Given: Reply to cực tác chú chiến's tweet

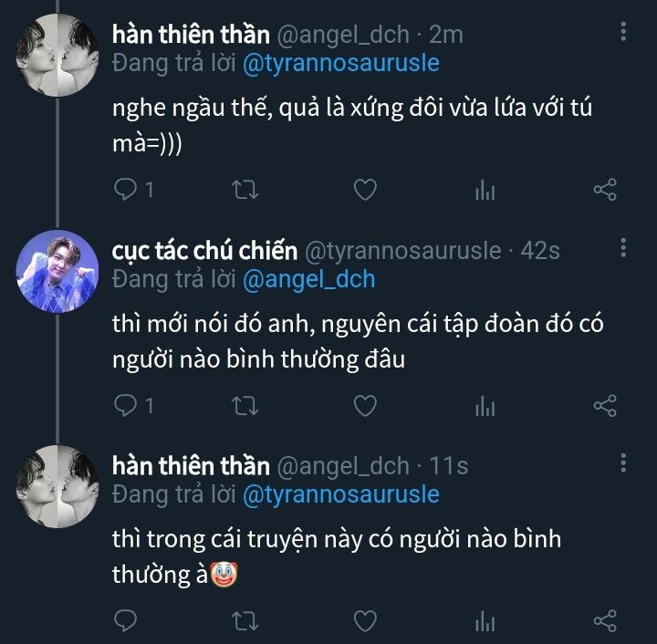Looking at the screenshot, I should [125, 405].
